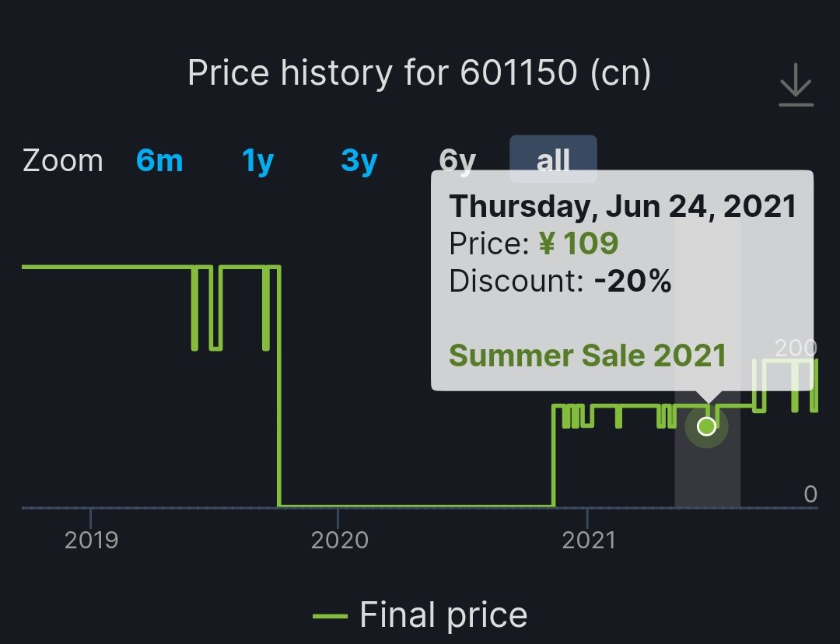Click the Zoom label
The height and width of the screenshot is (644, 840).
click(63, 160)
